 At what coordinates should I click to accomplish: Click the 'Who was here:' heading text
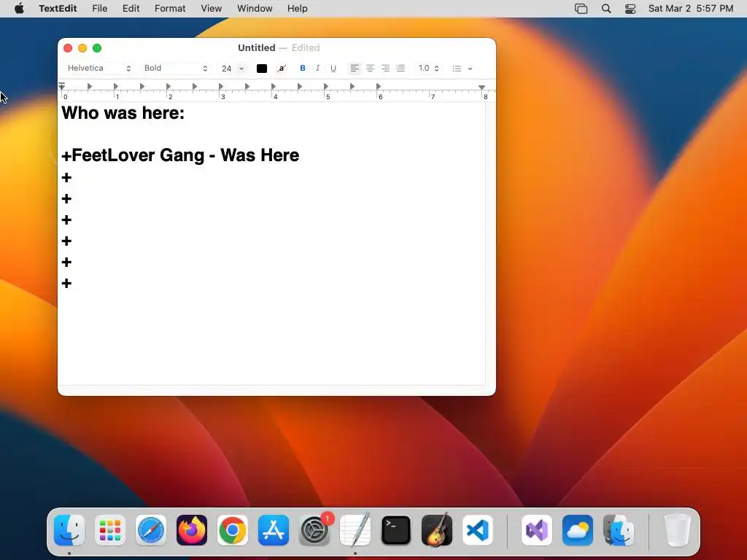pos(123,113)
